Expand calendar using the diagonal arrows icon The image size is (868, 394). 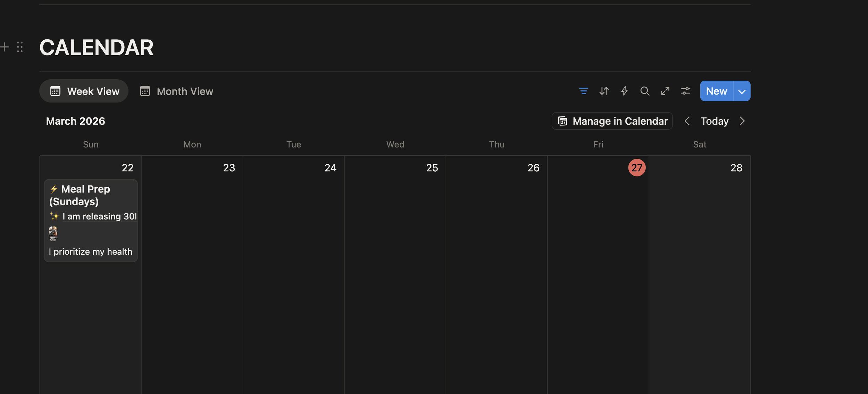[x=665, y=91]
